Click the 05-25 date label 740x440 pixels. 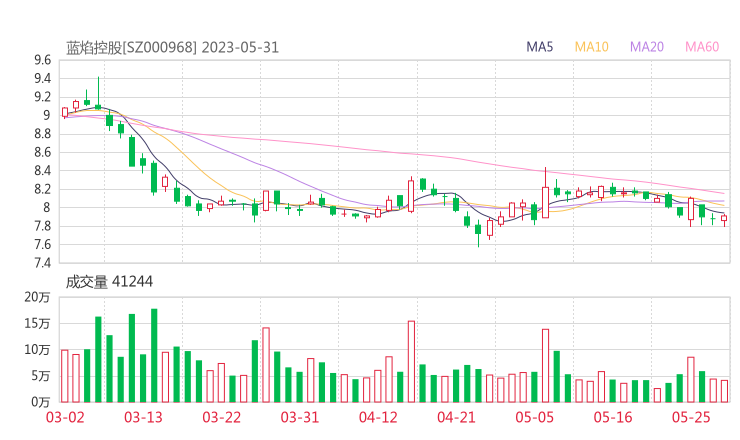click(x=691, y=417)
